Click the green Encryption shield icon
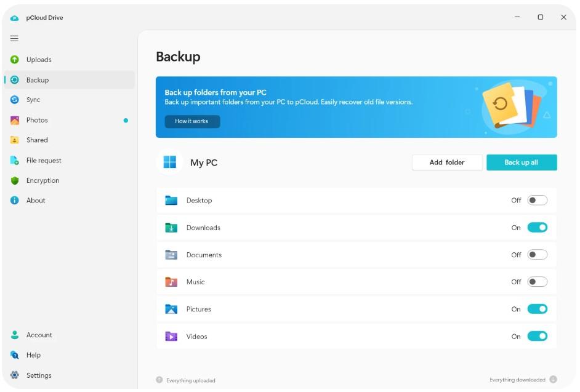Image resolution: width=580 pixels, height=392 pixels. 14,180
